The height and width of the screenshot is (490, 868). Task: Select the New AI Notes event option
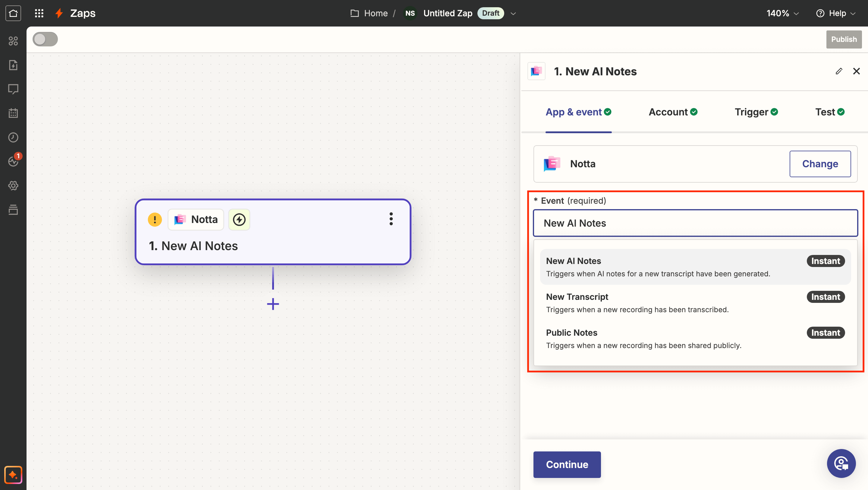click(x=696, y=267)
